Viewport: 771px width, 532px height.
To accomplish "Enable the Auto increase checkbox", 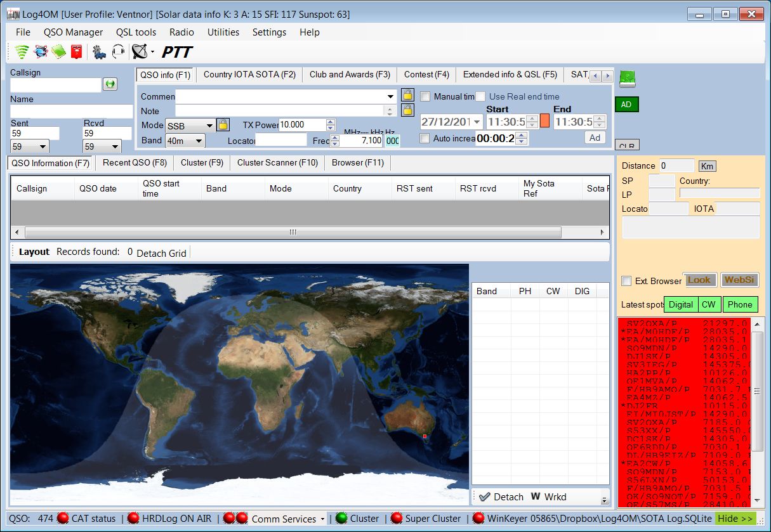I will tap(425, 138).
